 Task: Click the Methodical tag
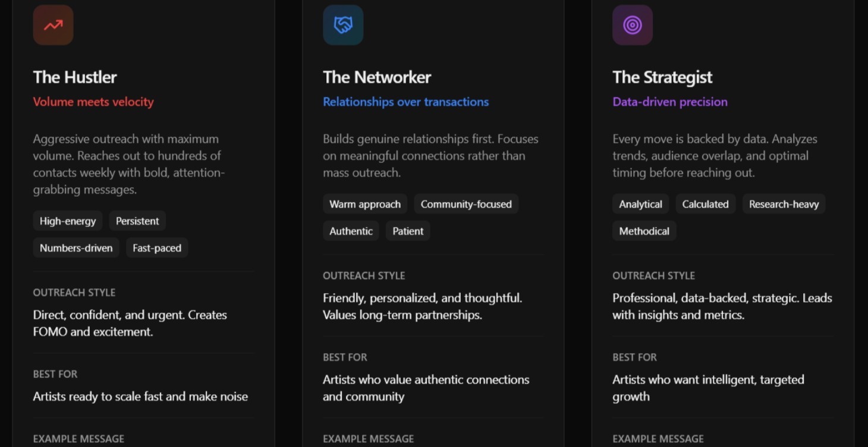644,231
